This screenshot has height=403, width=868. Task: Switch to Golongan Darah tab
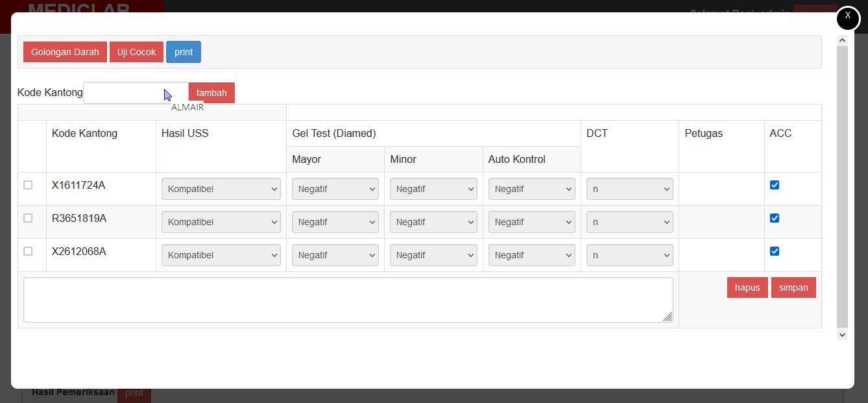pos(65,52)
